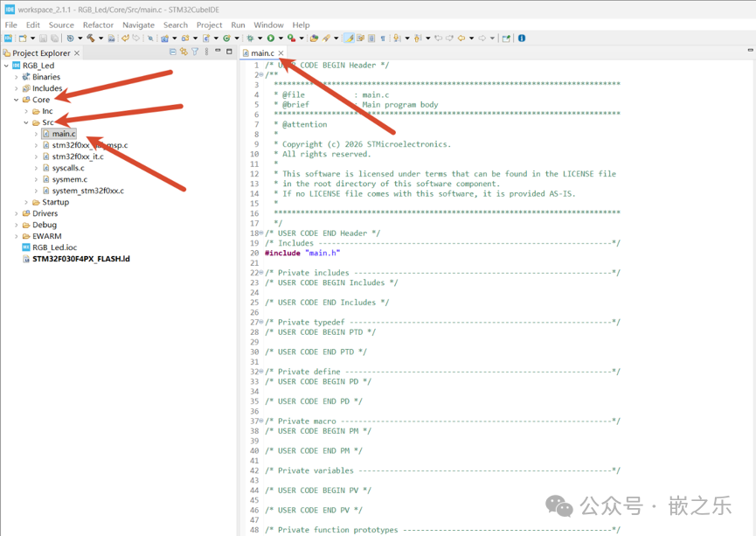
Task: Click the blue Information Center icon
Action: (x=522, y=38)
